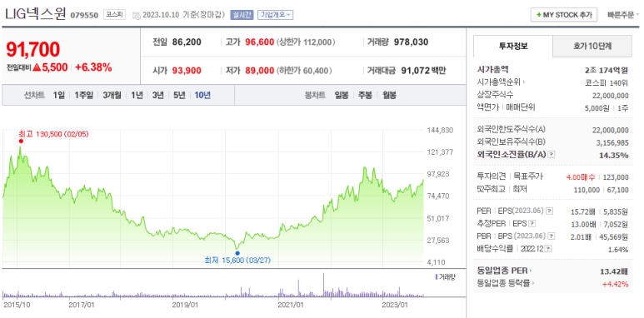Image resolution: width=644 pixels, height=318 pixels.
Task: Click the 고가 value 96,600
Action: [x=260, y=42]
